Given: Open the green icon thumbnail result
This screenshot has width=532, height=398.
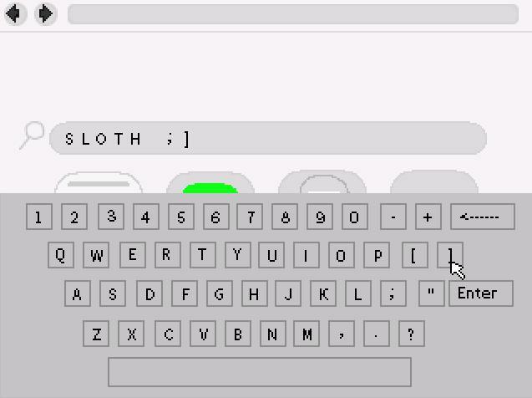Looking at the screenshot, I should coord(210,182).
